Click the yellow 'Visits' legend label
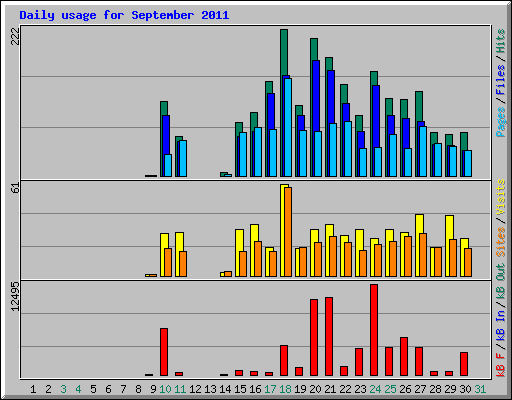The image size is (512, 400). click(500, 197)
